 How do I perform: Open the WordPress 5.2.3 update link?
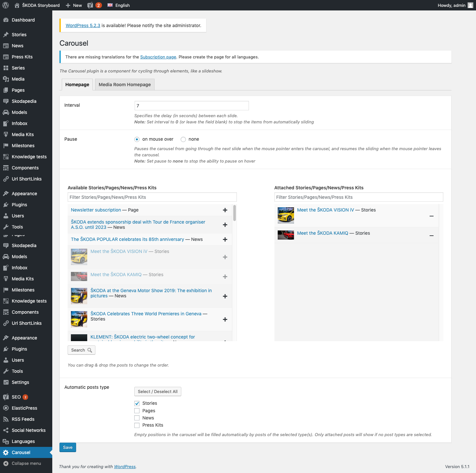click(83, 25)
